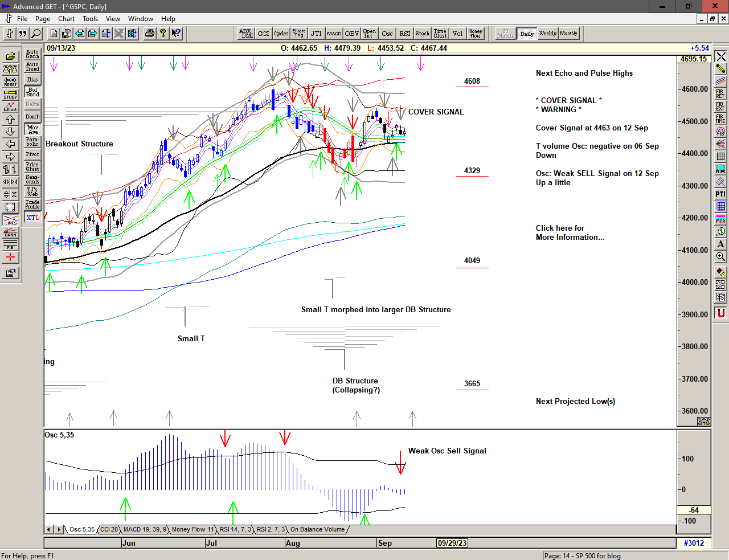Image resolution: width=729 pixels, height=560 pixels.
Task: Choose the ELIPS ellipse drawing tool
Action: pyautogui.click(x=720, y=169)
